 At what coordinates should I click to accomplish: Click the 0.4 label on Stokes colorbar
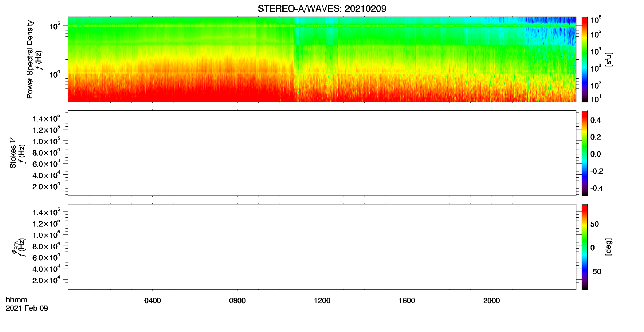[x=595, y=120]
